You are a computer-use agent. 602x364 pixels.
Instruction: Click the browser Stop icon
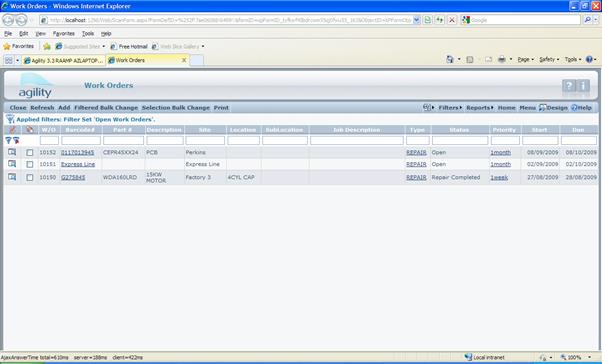coord(452,20)
